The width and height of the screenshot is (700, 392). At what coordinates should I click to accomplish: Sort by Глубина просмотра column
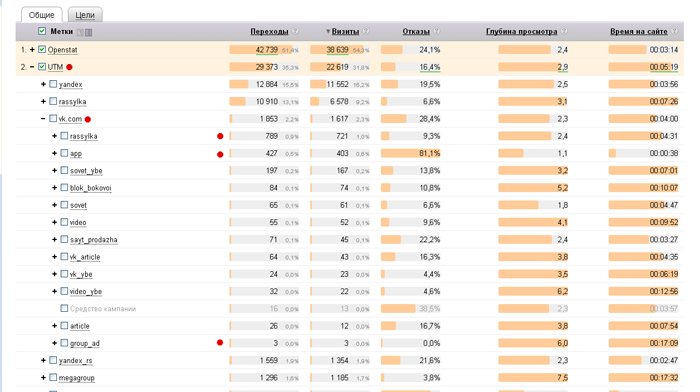[x=521, y=32]
